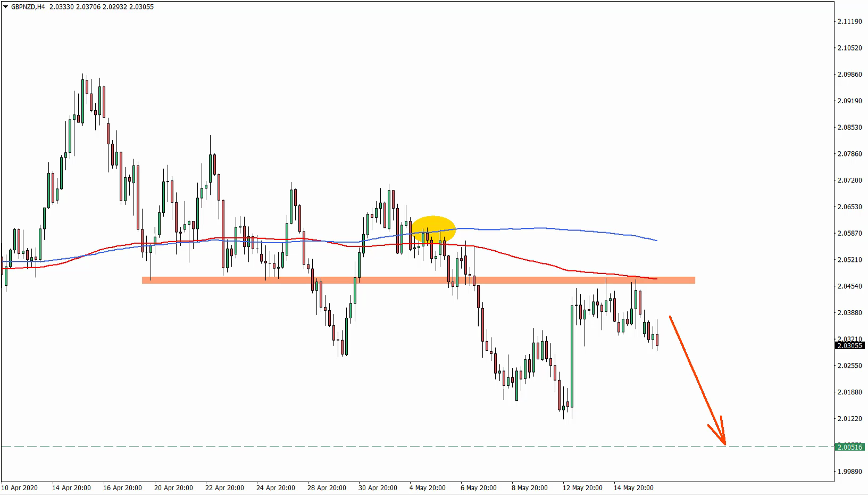Click price scale value 2.03880
The width and height of the screenshot is (868, 495).
[849, 312]
